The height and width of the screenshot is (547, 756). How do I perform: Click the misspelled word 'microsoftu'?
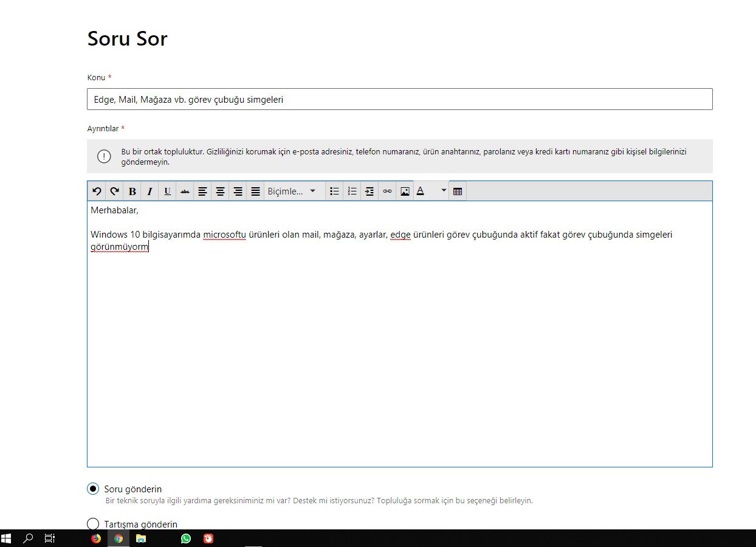pos(225,235)
